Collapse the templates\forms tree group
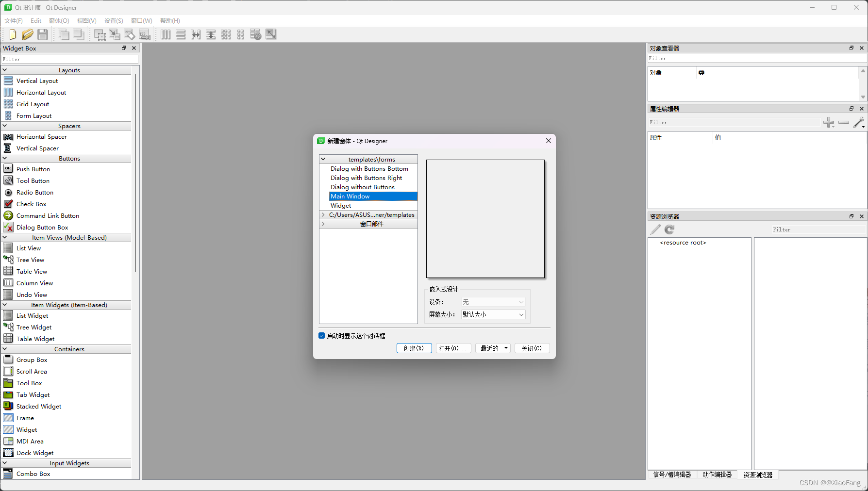The image size is (868, 491). (323, 159)
